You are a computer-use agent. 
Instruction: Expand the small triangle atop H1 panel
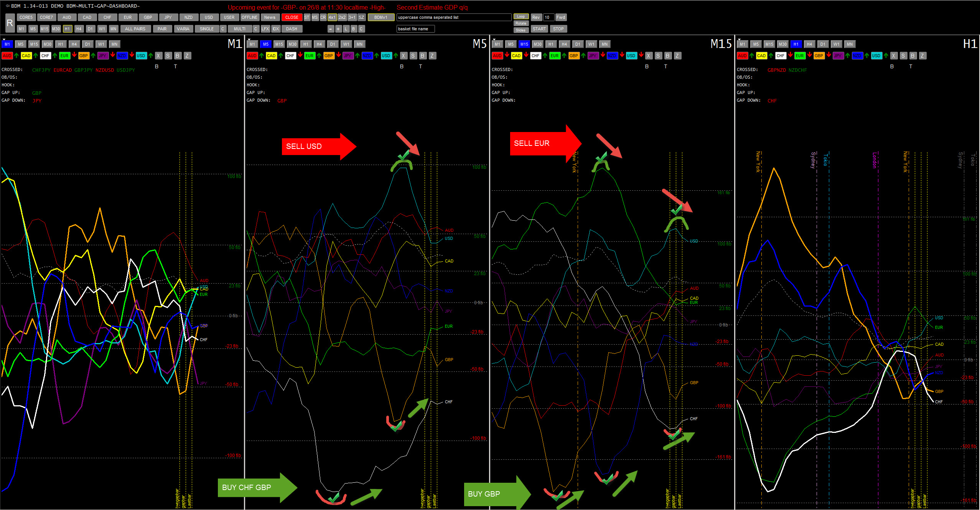pos(739,39)
